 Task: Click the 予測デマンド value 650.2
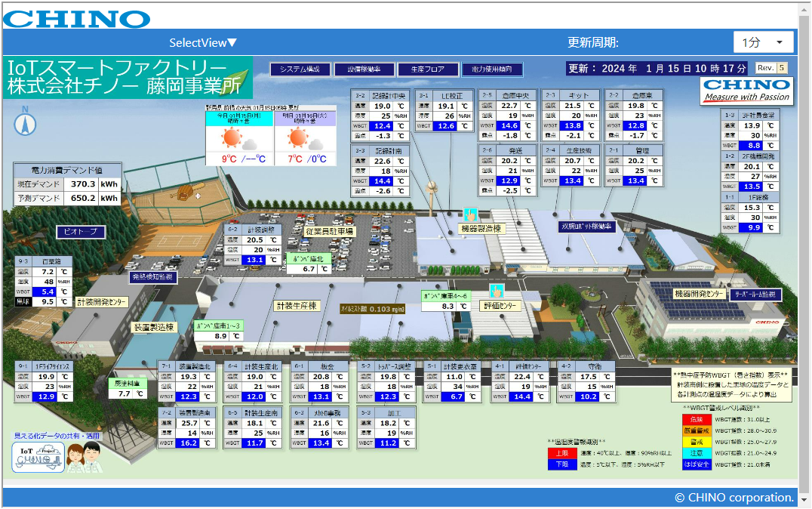pyautogui.click(x=82, y=198)
